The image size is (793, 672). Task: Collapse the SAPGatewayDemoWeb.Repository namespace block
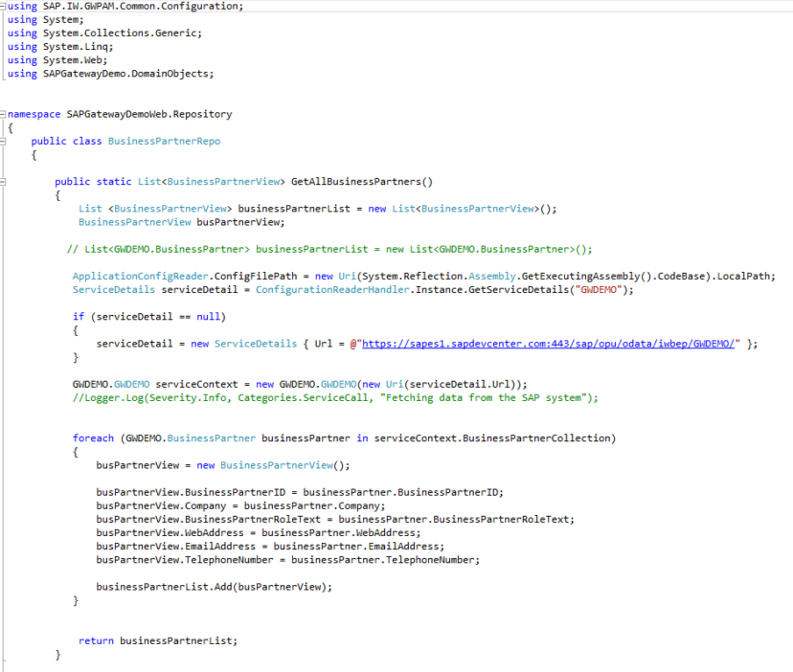[4, 113]
